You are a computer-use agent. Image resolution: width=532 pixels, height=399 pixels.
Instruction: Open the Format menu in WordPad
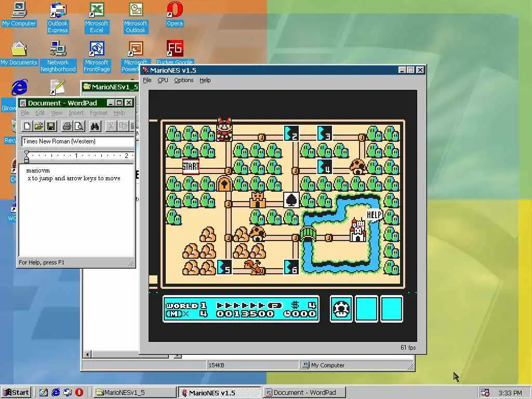[x=99, y=113]
